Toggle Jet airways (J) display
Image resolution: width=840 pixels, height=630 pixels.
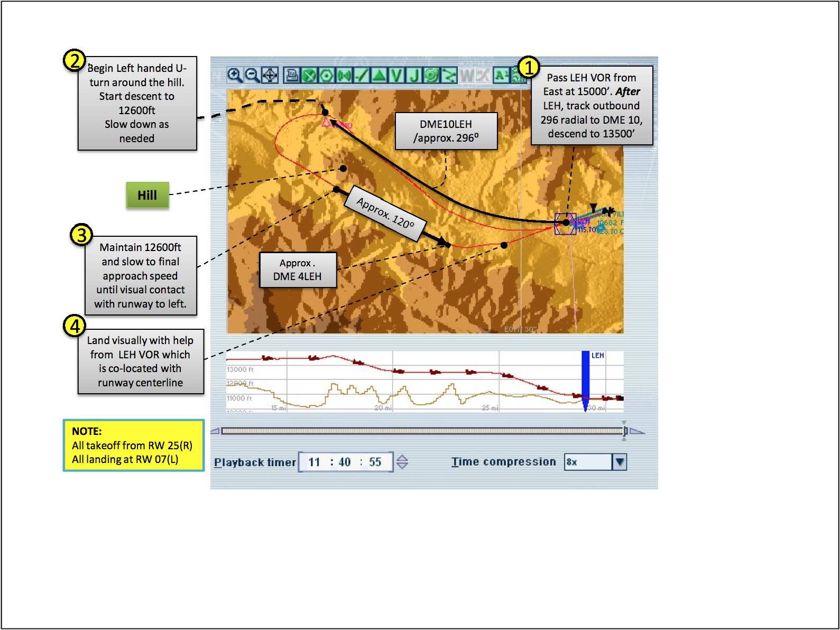click(414, 75)
